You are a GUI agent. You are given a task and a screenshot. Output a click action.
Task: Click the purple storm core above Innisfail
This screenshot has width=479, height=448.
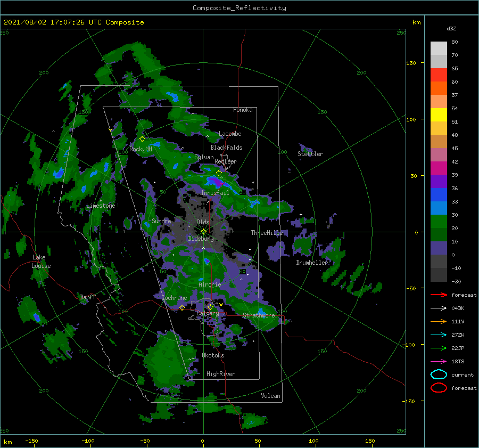(217, 183)
